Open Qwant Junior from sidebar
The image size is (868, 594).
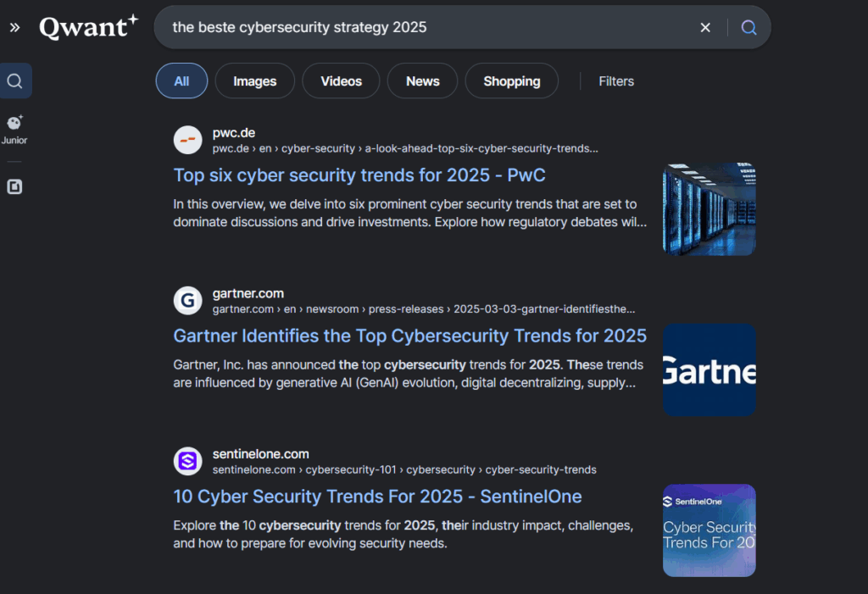tap(14, 130)
